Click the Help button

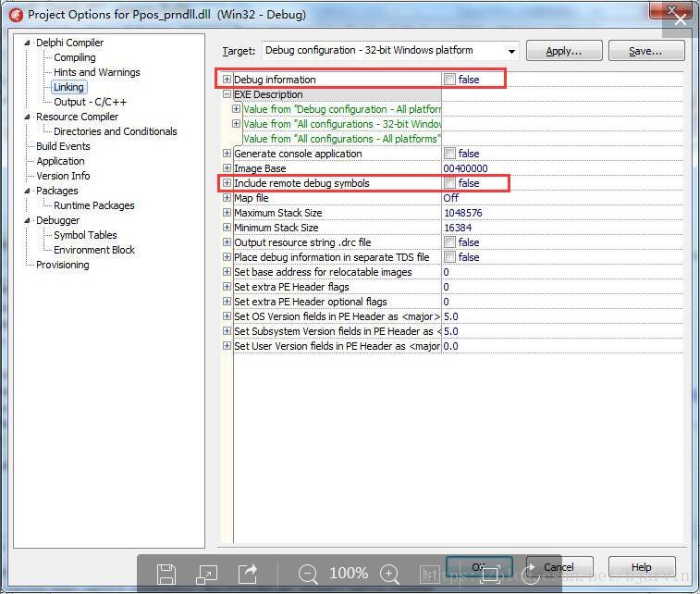click(x=642, y=567)
